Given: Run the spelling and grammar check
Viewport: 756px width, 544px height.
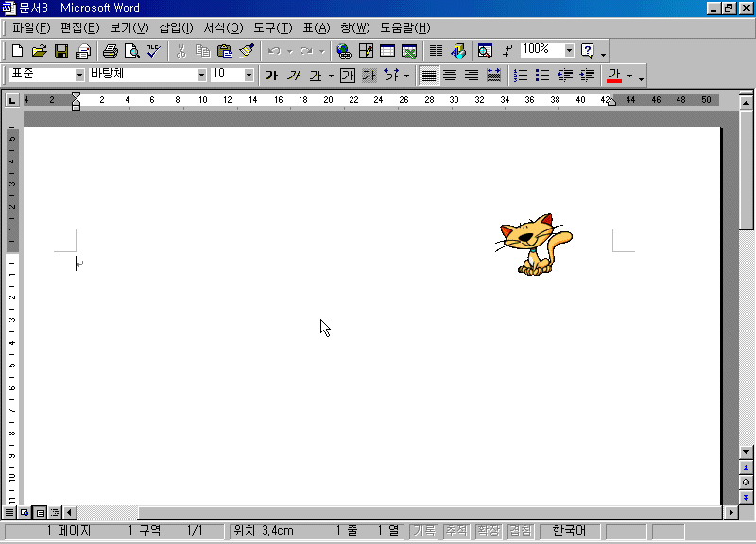Looking at the screenshot, I should (154, 51).
